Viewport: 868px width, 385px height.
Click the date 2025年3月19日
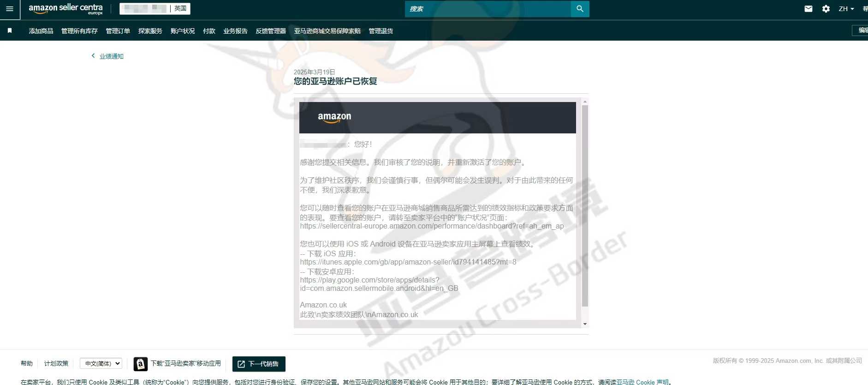(315, 72)
